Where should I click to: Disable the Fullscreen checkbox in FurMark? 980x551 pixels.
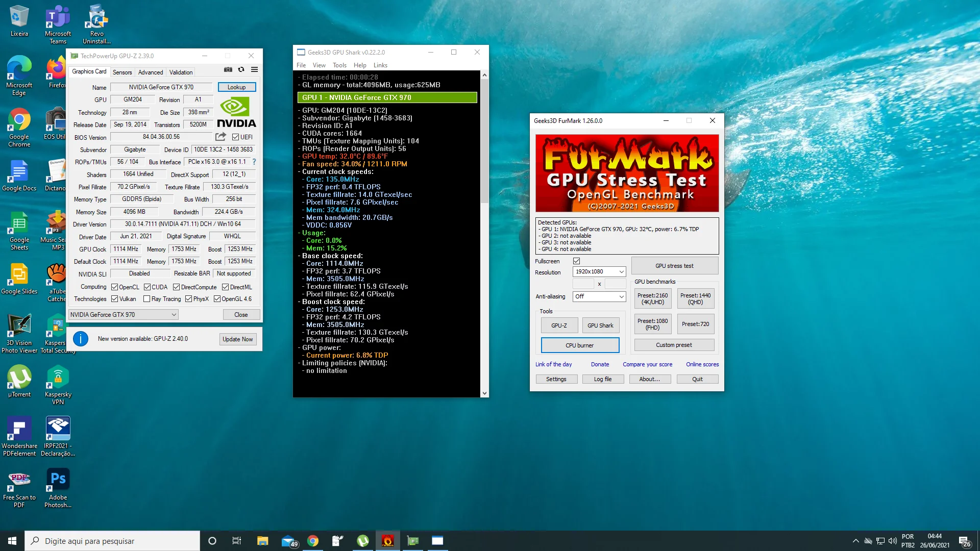[577, 261]
